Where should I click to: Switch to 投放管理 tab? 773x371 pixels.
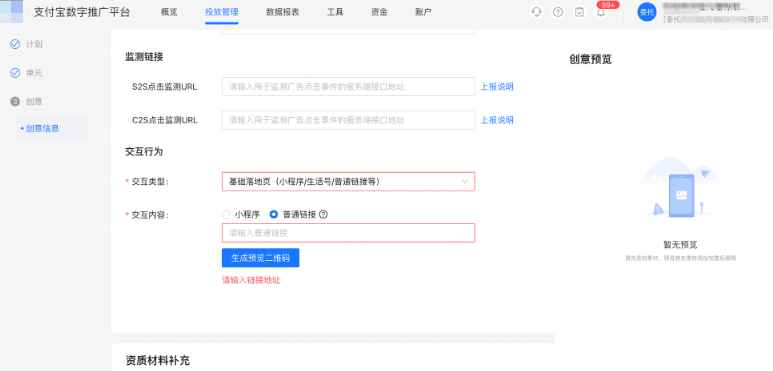[x=222, y=12]
